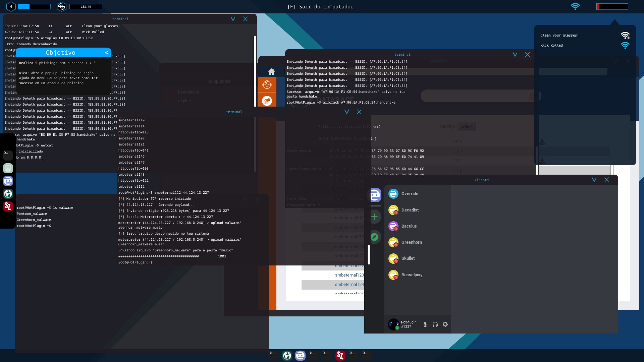
Task: Minimize the ziscord window chevron
Action: pyautogui.click(x=594, y=180)
